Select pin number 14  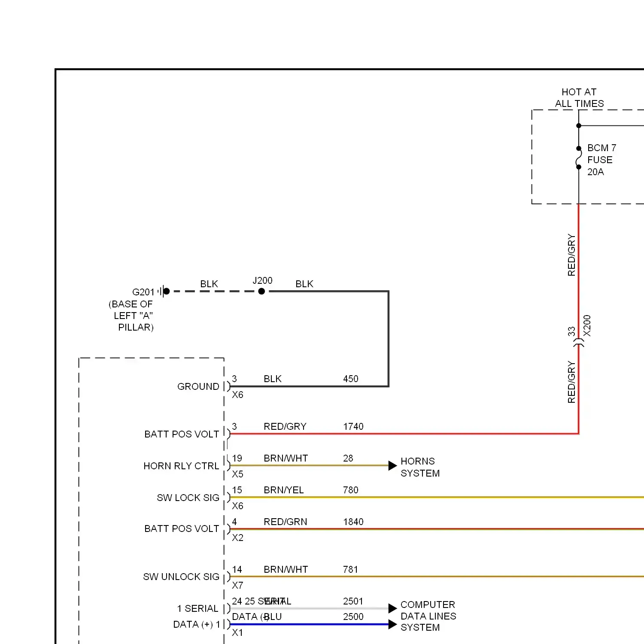click(x=237, y=569)
